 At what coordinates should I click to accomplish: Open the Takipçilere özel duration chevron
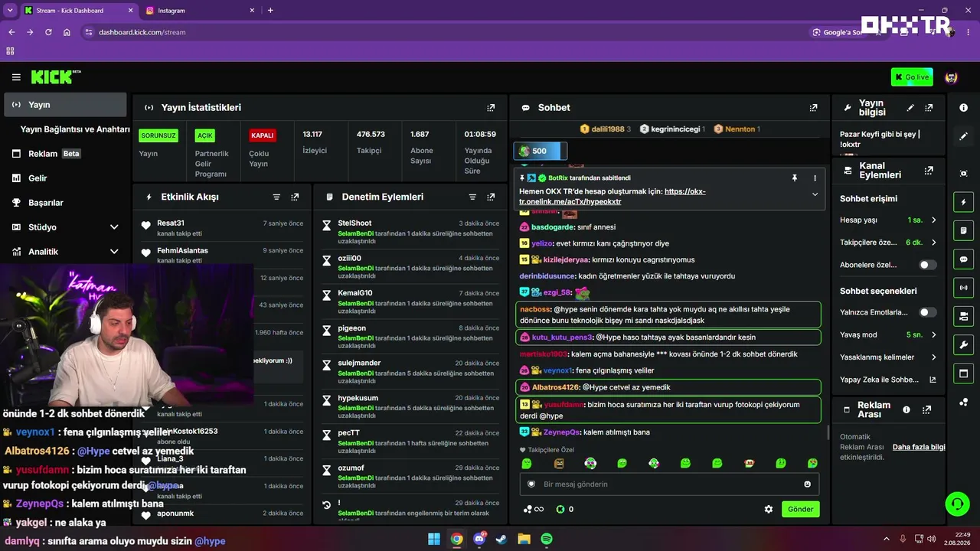pos(933,242)
